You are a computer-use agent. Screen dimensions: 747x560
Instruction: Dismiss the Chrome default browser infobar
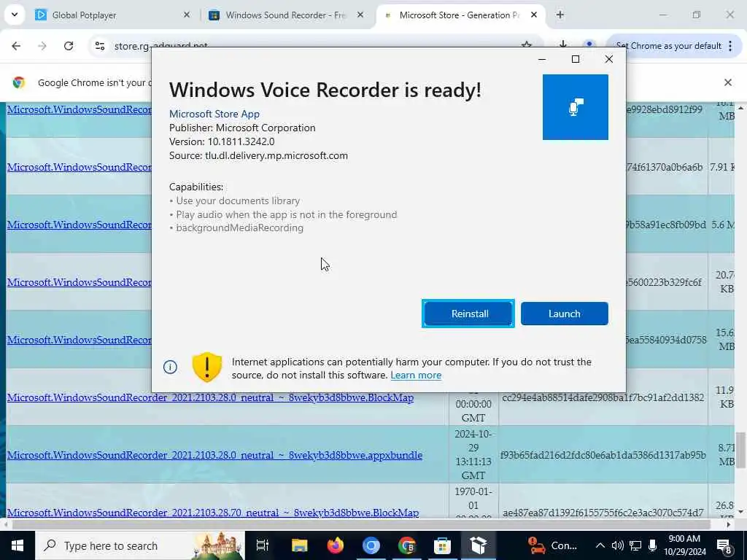[727, 82]
